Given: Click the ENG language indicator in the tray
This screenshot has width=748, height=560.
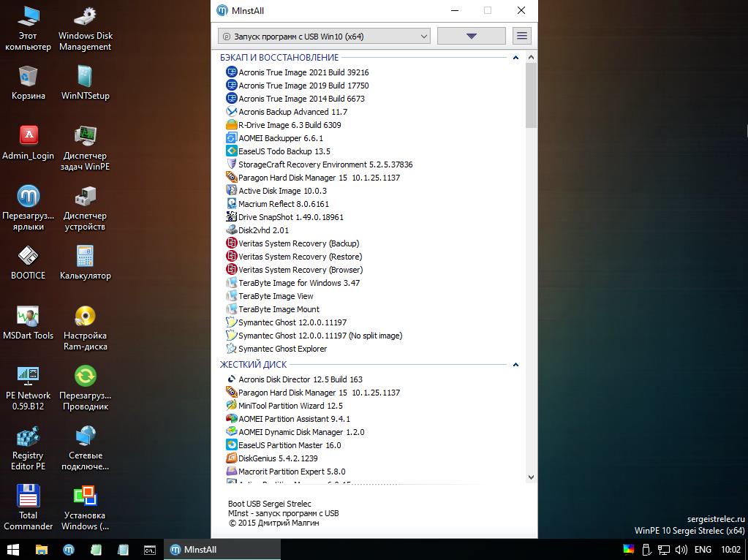Looking at the screenshot, I should (x=702, y=549).
